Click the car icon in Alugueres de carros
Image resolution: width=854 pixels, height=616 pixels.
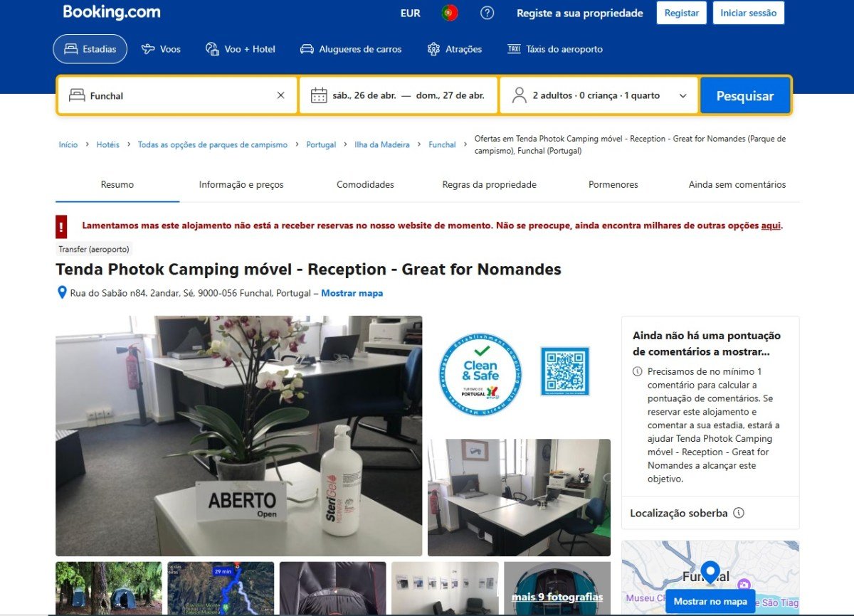coord(307,49)
